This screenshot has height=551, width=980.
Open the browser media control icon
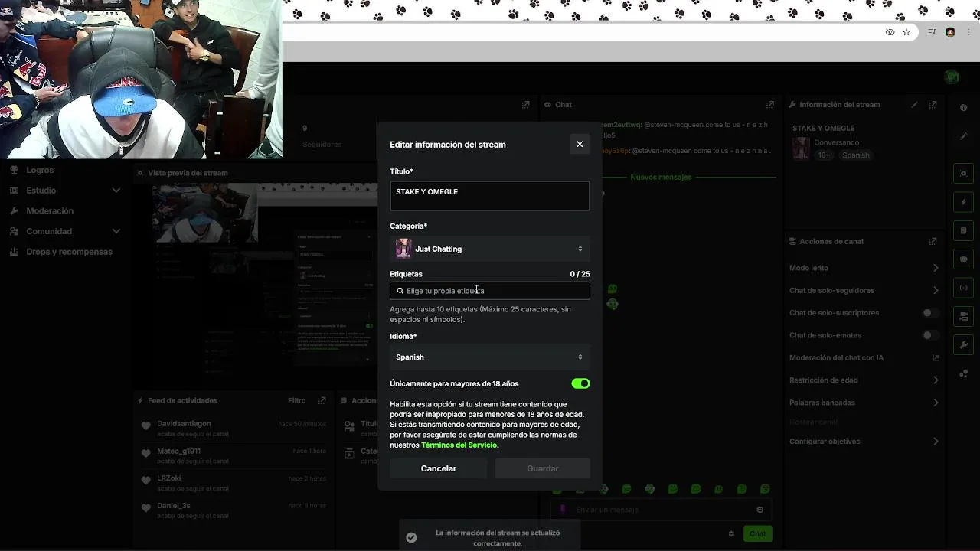coord(932,32)
